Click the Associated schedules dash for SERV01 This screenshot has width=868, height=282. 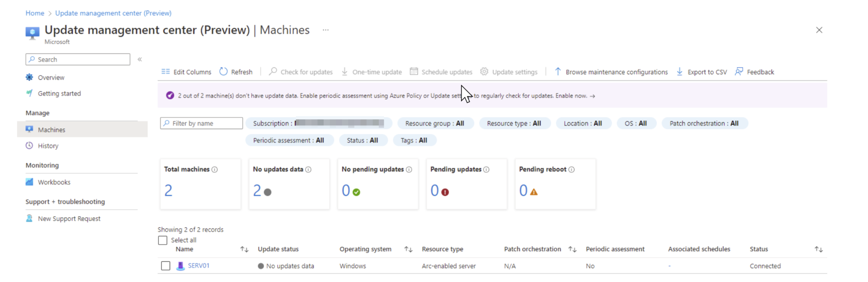point(670,266)
